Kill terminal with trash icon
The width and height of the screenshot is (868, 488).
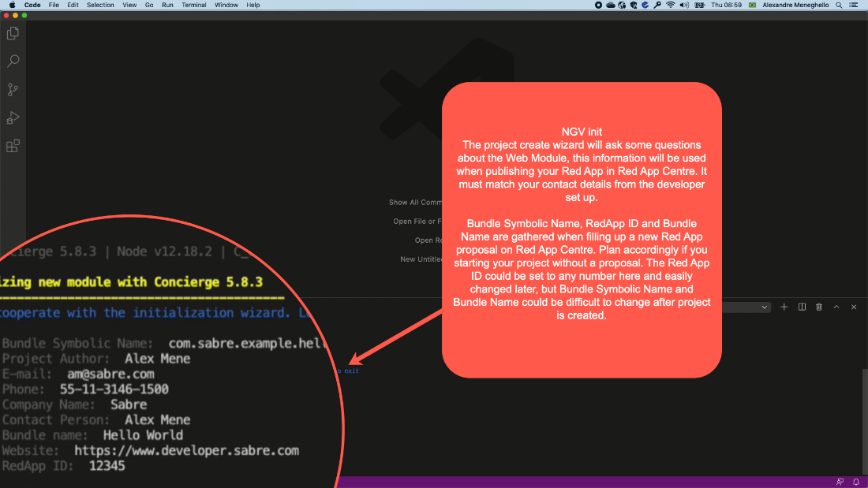[819, 307]
